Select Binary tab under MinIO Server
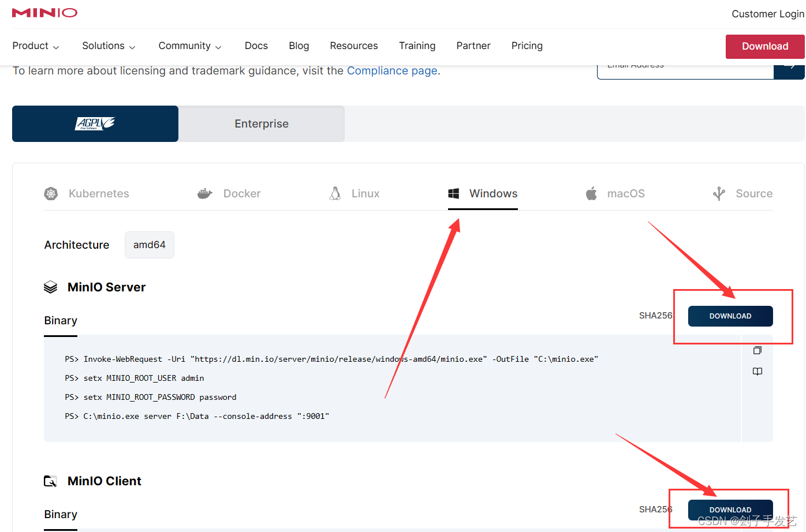806x532 pixels. point(61,321)
